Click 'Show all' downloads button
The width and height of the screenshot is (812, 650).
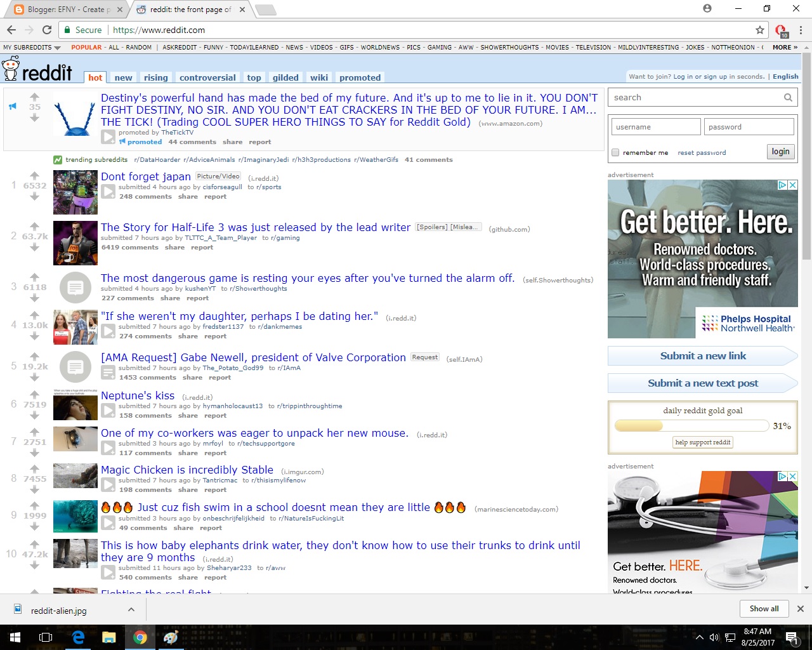click(764, 609)
